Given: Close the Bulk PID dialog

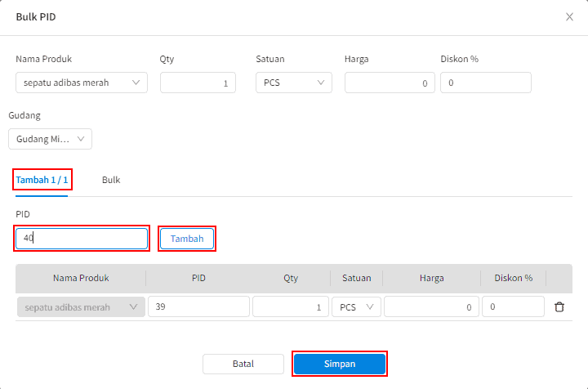Looking at the screenshot, I should (x=569, y=16).
